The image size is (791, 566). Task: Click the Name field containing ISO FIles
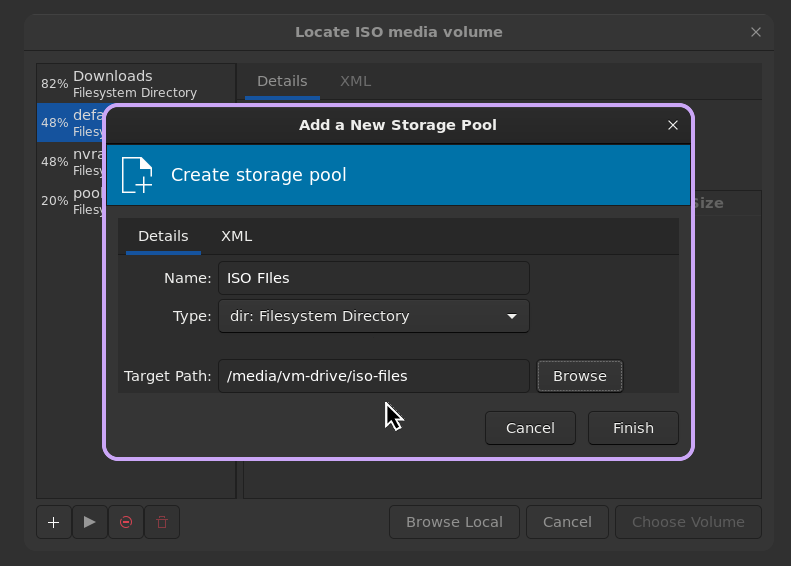click(x=373, y=278)
